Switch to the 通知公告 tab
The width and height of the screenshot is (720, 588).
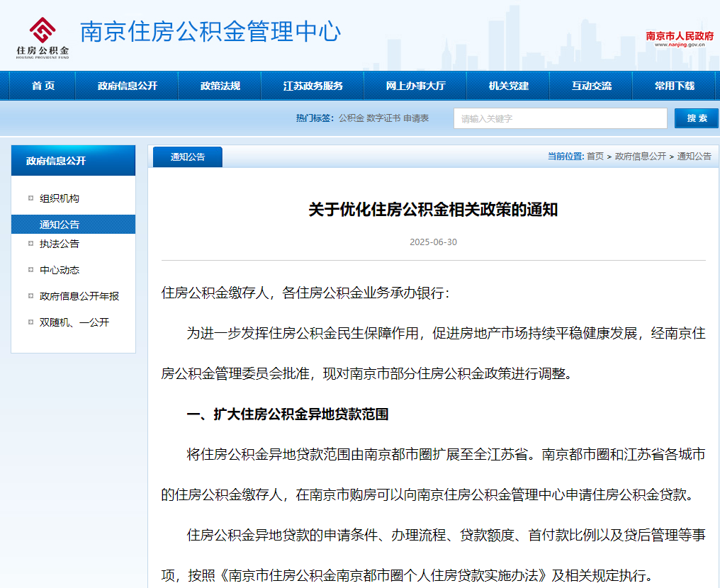[186, 156]
